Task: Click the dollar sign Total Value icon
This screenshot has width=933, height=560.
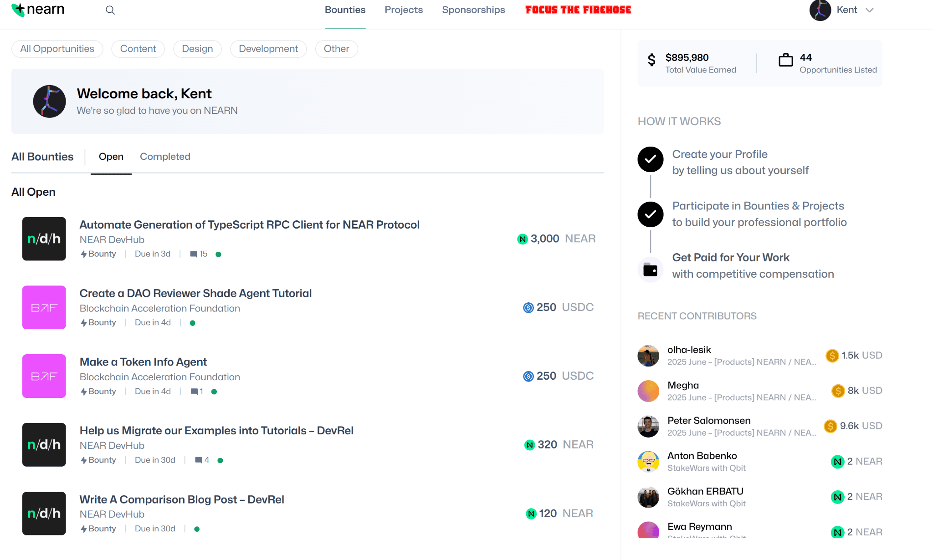Action: 651,60
